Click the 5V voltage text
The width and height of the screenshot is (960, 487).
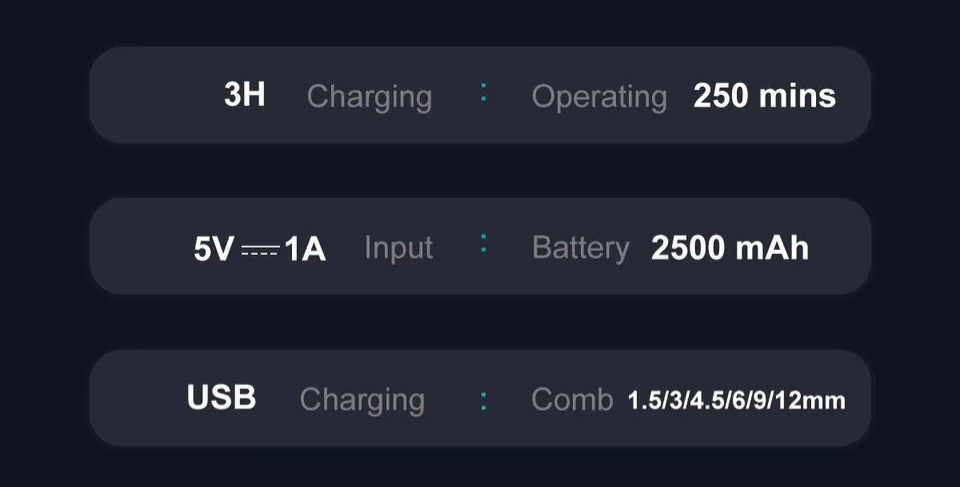214,249
